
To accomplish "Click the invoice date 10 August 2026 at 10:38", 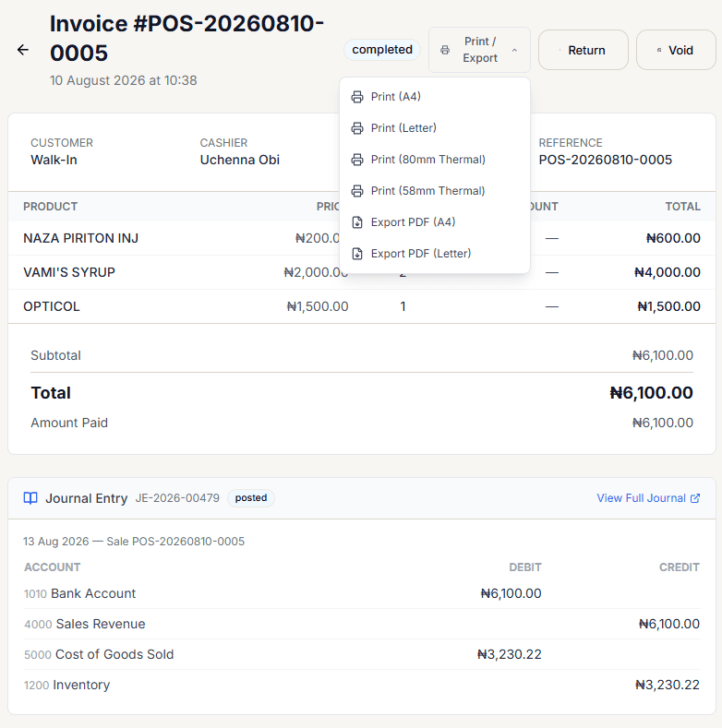I will [x=124, y=81].
